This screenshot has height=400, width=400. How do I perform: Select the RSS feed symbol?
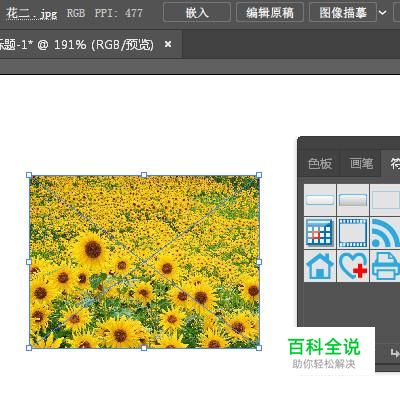(x=385, y=233)
